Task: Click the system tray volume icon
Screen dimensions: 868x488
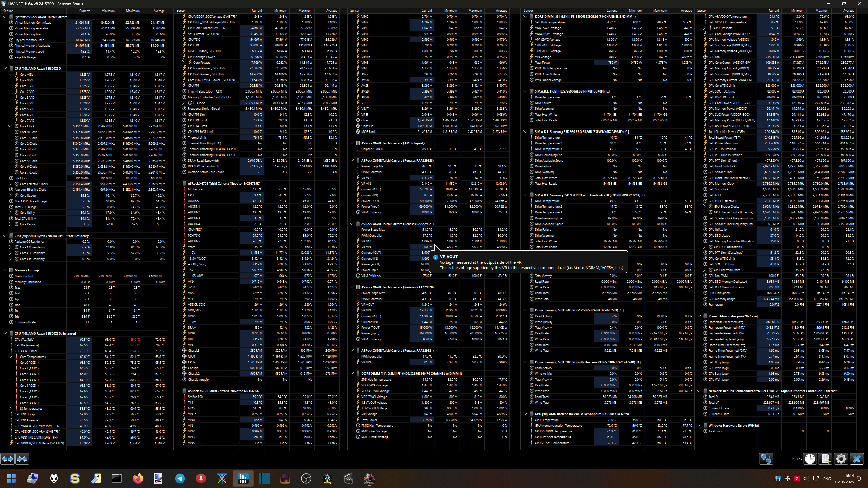Action: tap(806, 479)
